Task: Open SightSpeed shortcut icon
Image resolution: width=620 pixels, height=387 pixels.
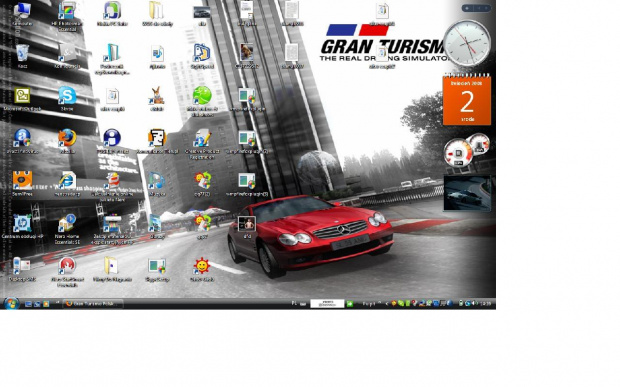Action: (202, 53)
